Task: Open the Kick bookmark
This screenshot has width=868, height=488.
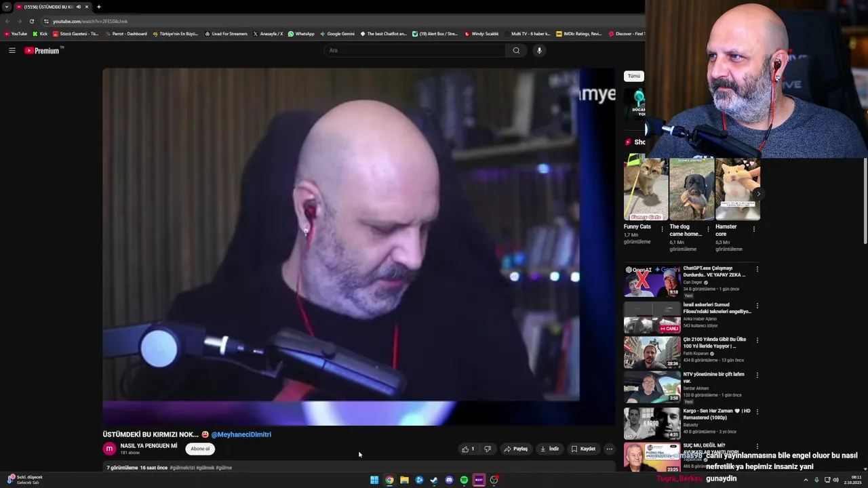Action: [40, 34]
